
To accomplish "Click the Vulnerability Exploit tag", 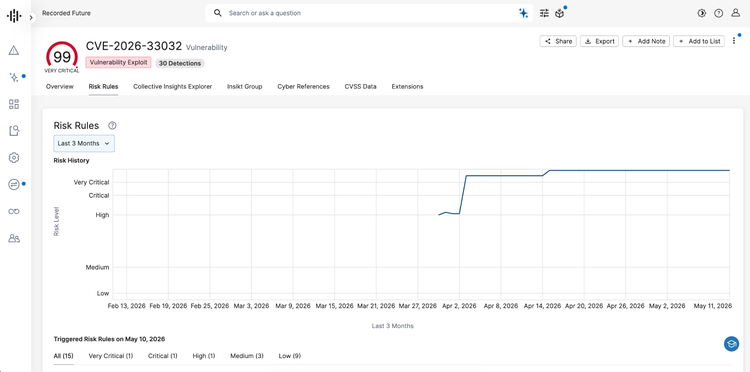I will click(119, 63).
